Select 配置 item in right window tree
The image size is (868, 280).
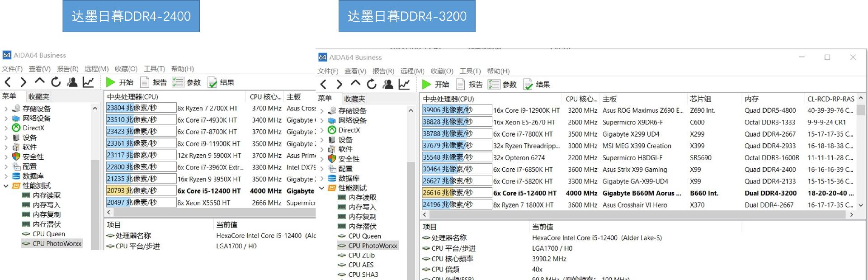341,168
